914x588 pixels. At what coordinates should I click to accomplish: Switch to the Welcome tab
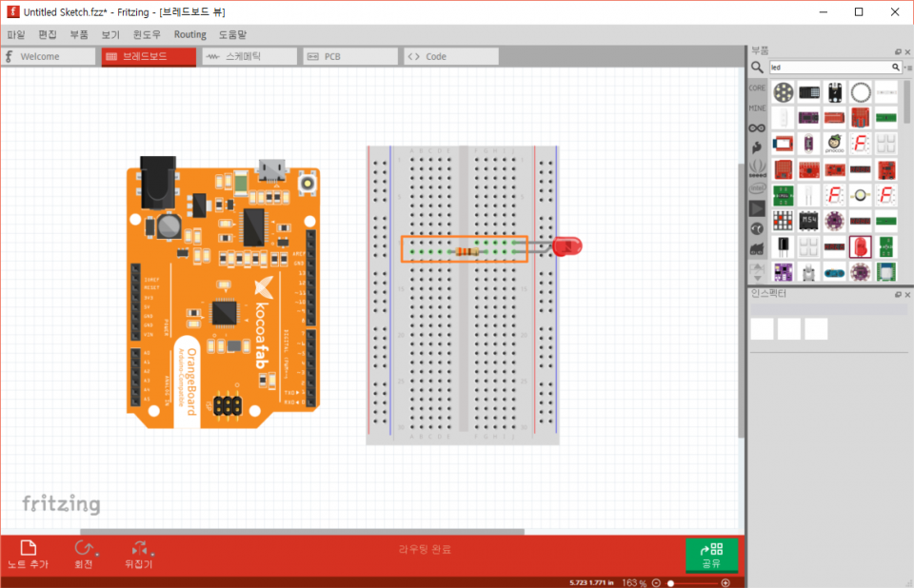(x=49, y=56)
